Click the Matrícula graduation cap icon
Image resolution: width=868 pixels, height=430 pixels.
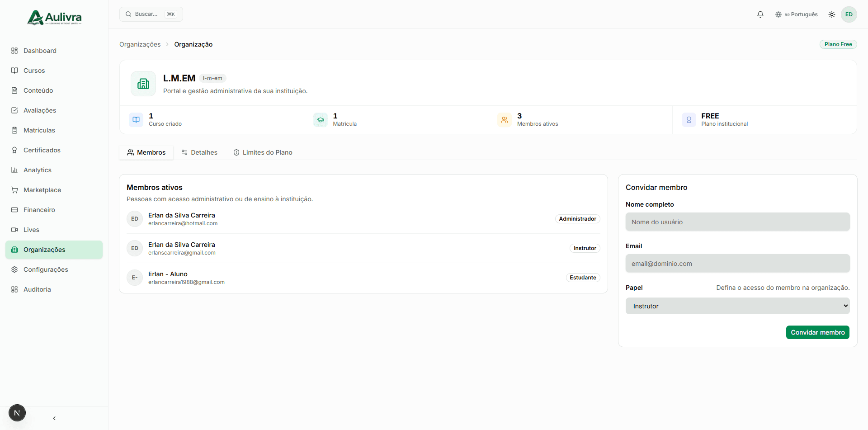click(x=321, y=120)
